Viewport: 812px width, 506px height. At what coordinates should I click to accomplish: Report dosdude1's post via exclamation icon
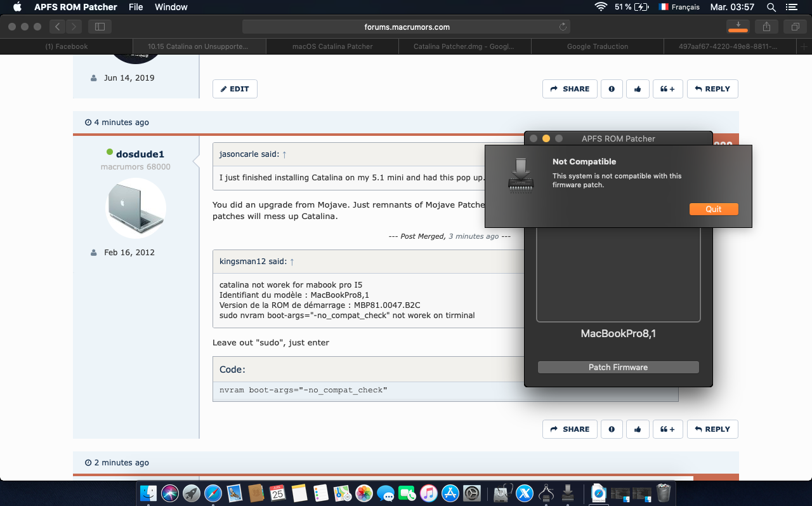612,429
